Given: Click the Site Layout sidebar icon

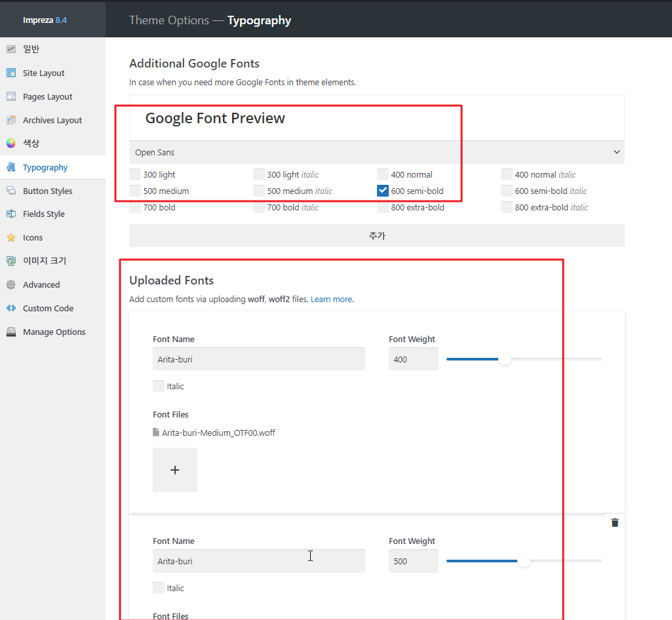Looking at the screenshot, I should pos(11,73).
